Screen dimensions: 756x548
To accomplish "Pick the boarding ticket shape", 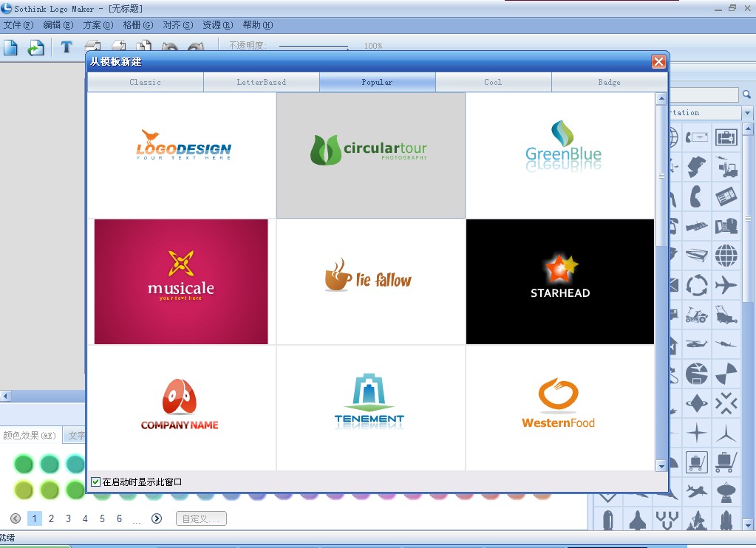I will click(x=726, y=196).
